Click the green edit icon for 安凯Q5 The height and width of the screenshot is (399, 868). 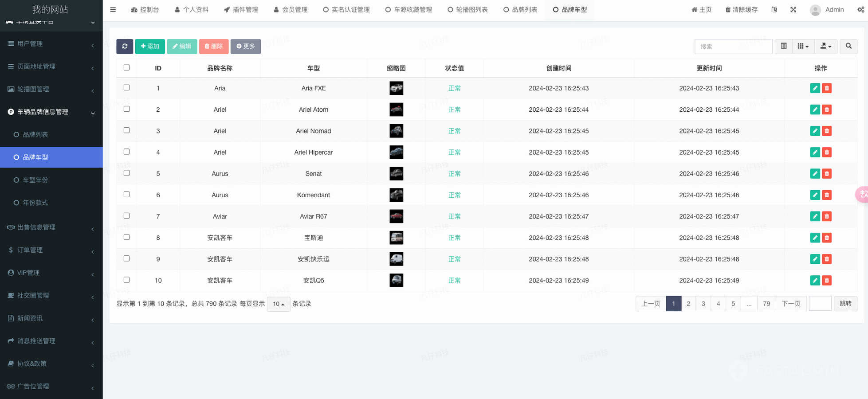(x=815, y=280)
